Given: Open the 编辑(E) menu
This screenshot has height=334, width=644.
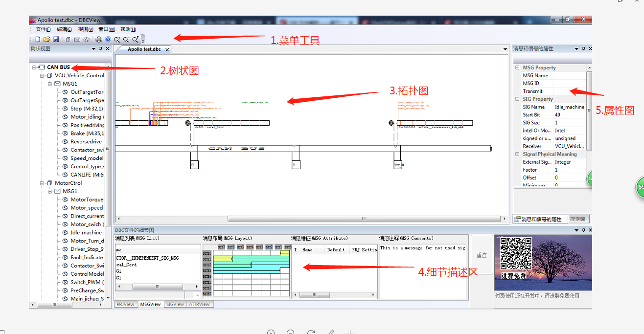Looking at the screenshot, I should (65, 29).
